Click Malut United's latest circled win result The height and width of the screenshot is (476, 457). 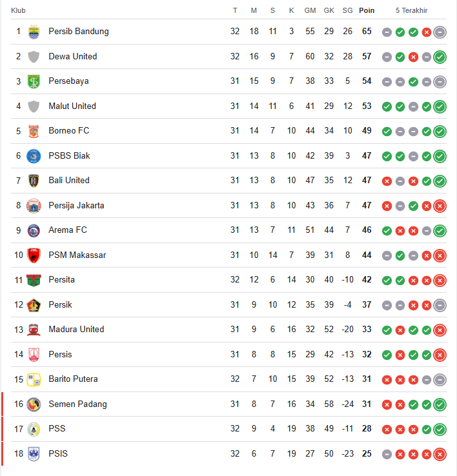click(440, 106)
